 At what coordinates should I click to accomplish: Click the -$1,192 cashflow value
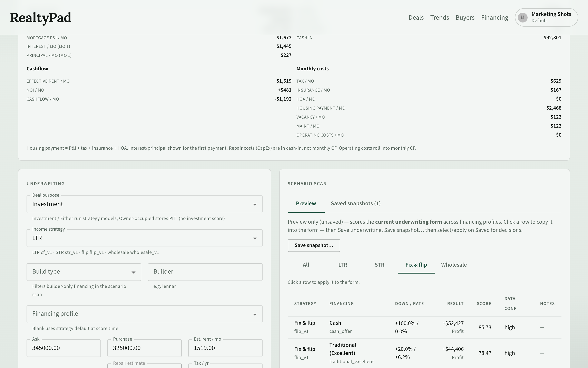pos(283,99)
